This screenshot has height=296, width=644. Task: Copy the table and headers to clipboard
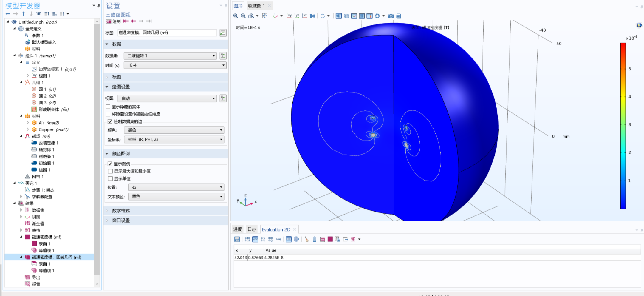pos(338,239)
